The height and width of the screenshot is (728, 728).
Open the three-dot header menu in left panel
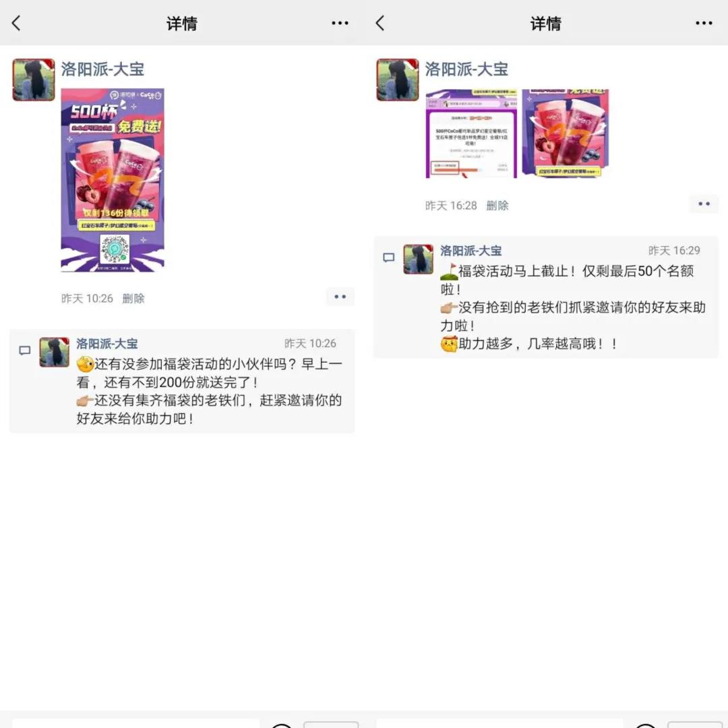click(340, 24)
